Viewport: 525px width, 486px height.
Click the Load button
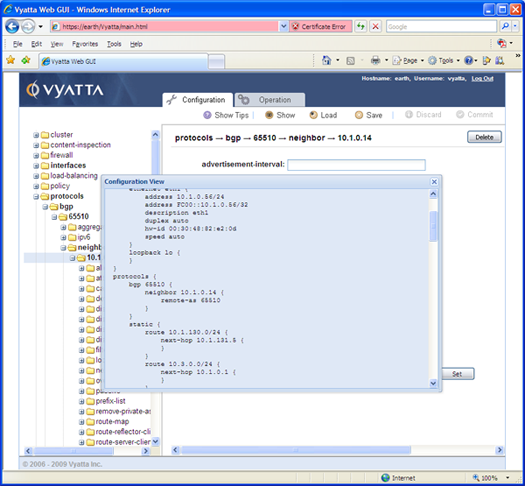tap(323, 115)
